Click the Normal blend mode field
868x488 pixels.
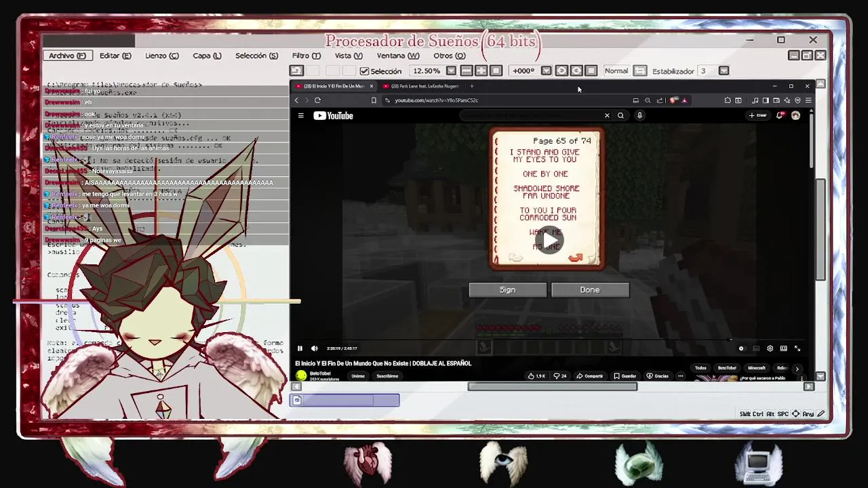(x=616, y=70)
